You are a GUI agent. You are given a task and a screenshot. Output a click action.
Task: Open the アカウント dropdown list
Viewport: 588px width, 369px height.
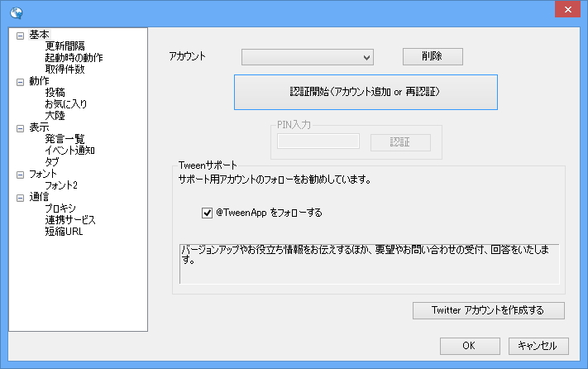click(308, 57)
